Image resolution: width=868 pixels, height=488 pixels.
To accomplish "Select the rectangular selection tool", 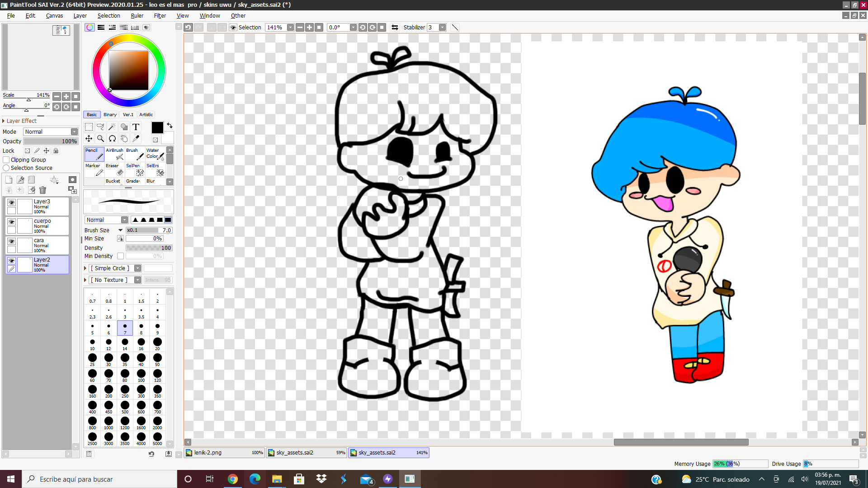I will [89, 127].
